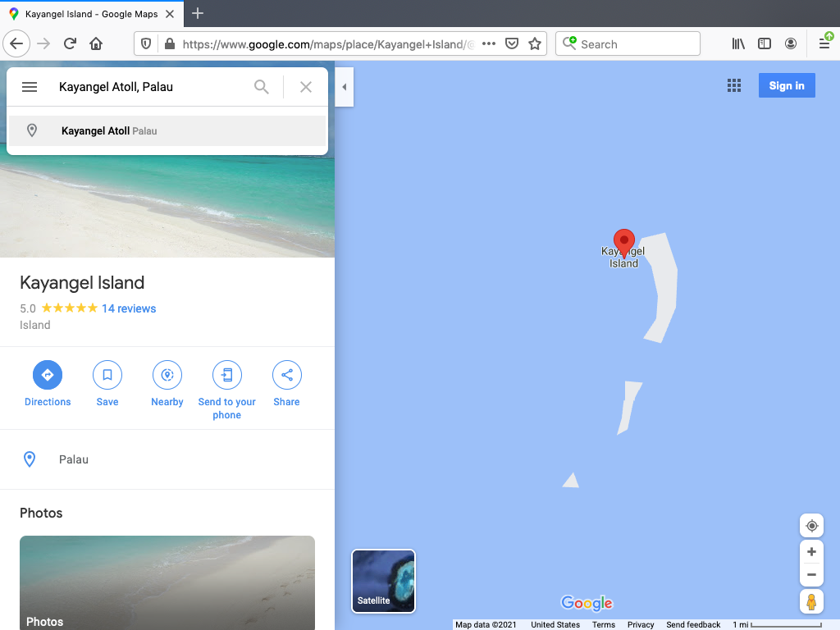Open the Google apps grid

pos(734,86)
